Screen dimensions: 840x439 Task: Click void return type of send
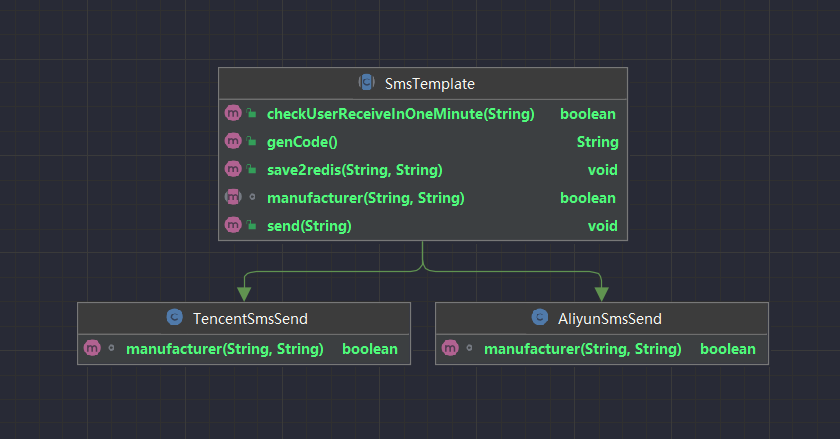[x=603, y=226]
